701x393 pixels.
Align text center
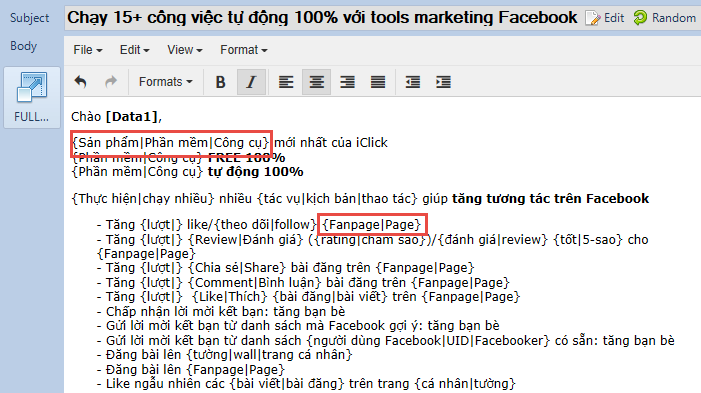317,82
